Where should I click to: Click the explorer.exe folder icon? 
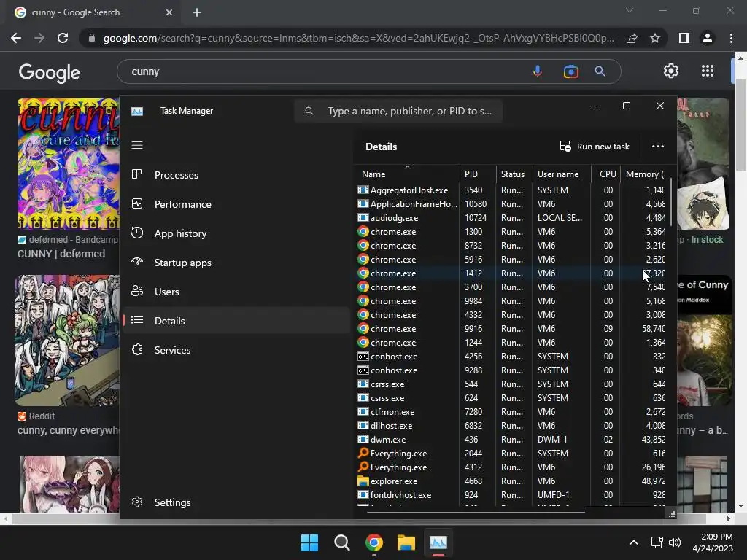363,481
